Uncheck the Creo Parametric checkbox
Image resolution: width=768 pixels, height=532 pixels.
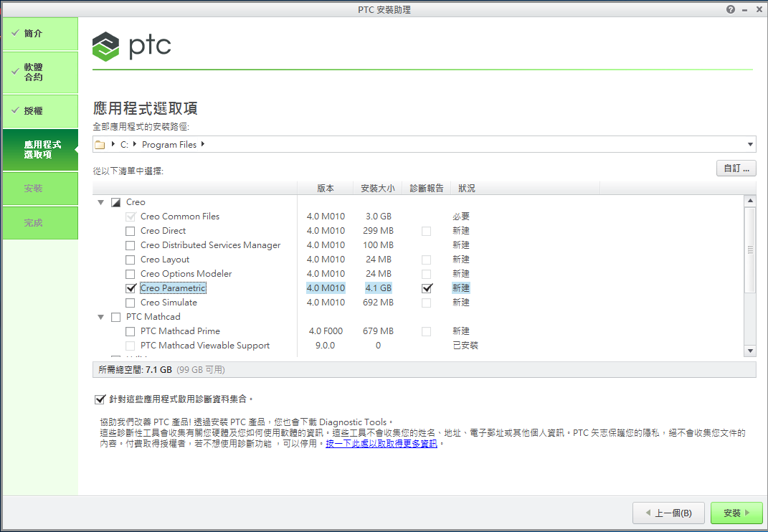131,288
